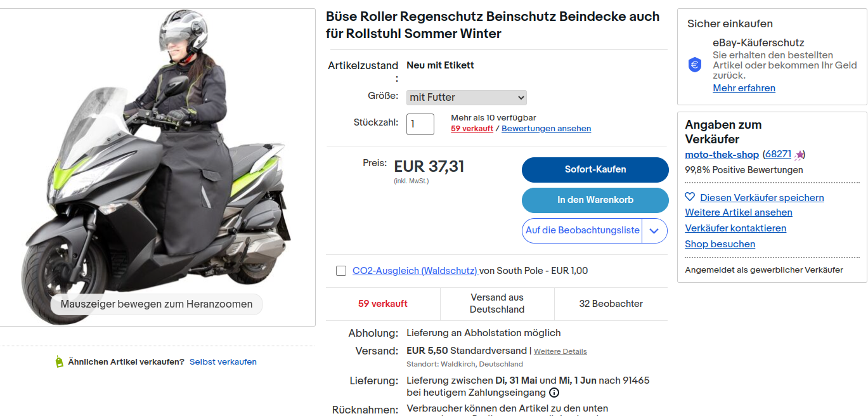Open the Größe dropdown menu
Viewport: 868px width, 416px height.
click(x=467, y=97)
